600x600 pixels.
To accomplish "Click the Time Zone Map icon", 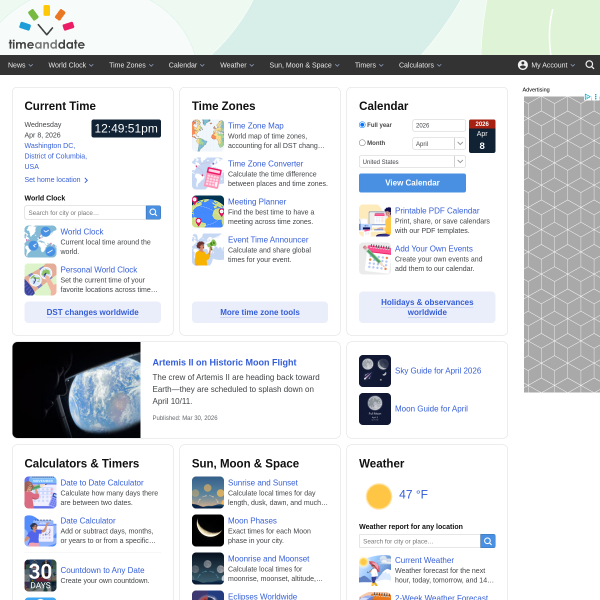I will click(x=208, y=135).
